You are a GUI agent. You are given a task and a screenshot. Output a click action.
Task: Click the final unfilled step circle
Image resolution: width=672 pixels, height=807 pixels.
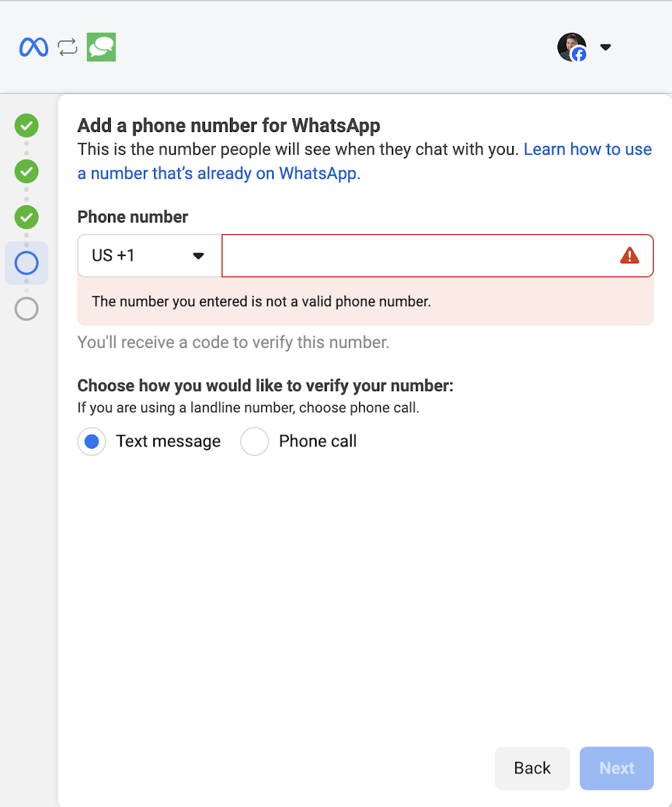(26, 309)
